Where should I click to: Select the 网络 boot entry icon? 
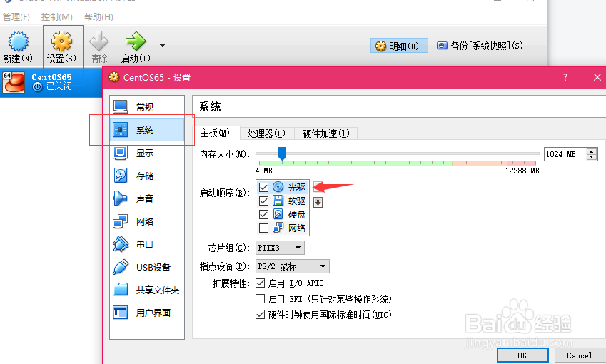pyautogui.click(x=278, y=228)
